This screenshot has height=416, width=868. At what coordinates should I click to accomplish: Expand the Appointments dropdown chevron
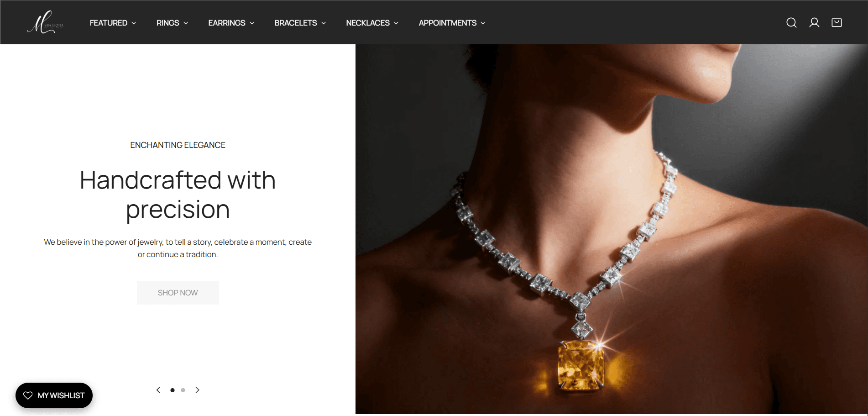click(483, 23)
